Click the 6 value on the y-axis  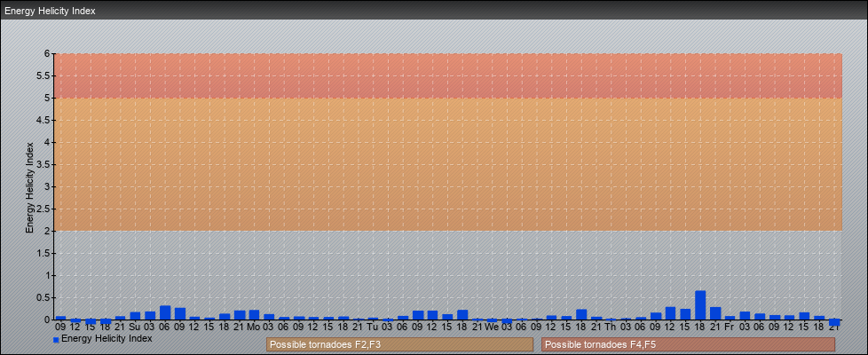pos(48,54)
